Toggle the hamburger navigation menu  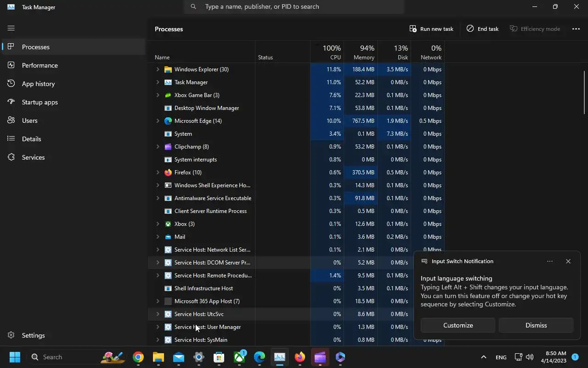coord(11,29)
